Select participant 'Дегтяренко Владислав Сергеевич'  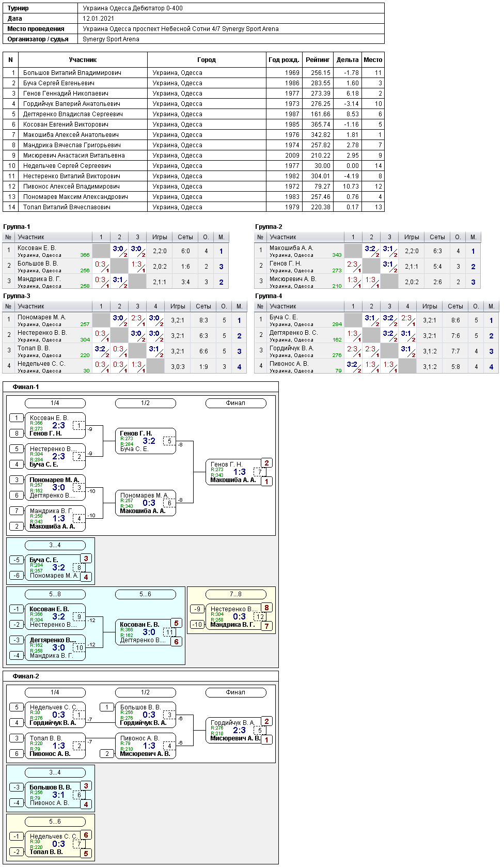tap(73, 114)
